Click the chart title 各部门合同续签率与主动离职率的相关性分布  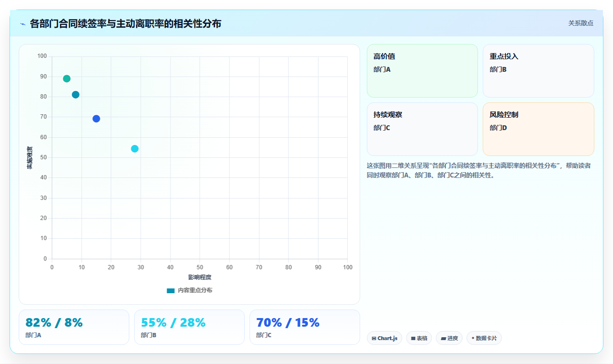pyautogui.click(x=125, y=23)
